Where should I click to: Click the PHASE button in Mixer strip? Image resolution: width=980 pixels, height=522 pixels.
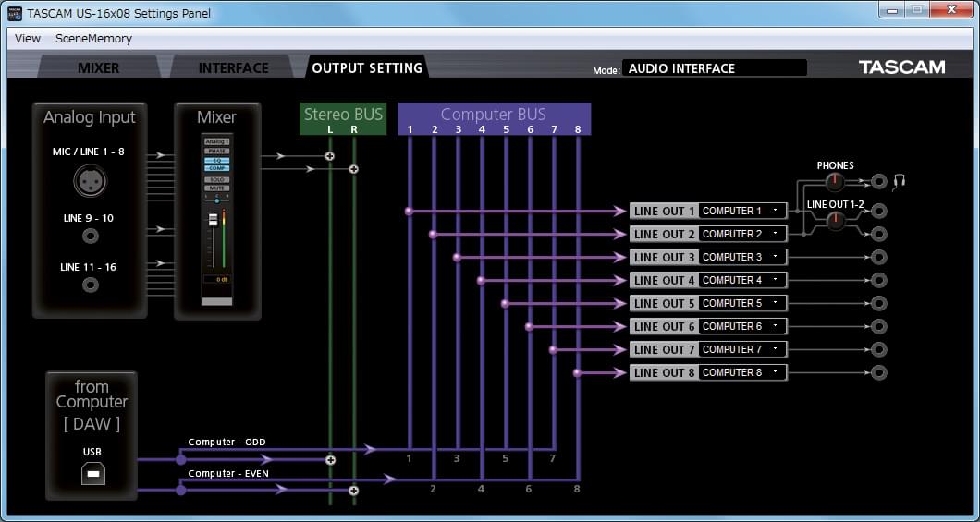click(217, 152)
